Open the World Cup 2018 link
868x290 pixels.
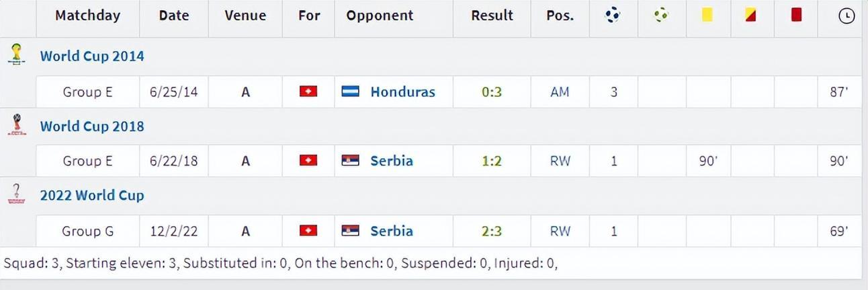pyautogui.click(x=92, y=126)
